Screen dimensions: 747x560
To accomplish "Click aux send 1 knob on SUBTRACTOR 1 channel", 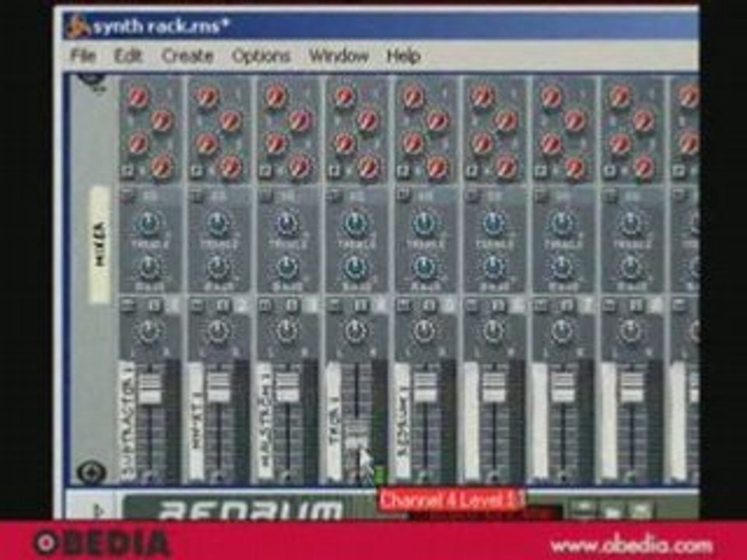I will [138, 98].
